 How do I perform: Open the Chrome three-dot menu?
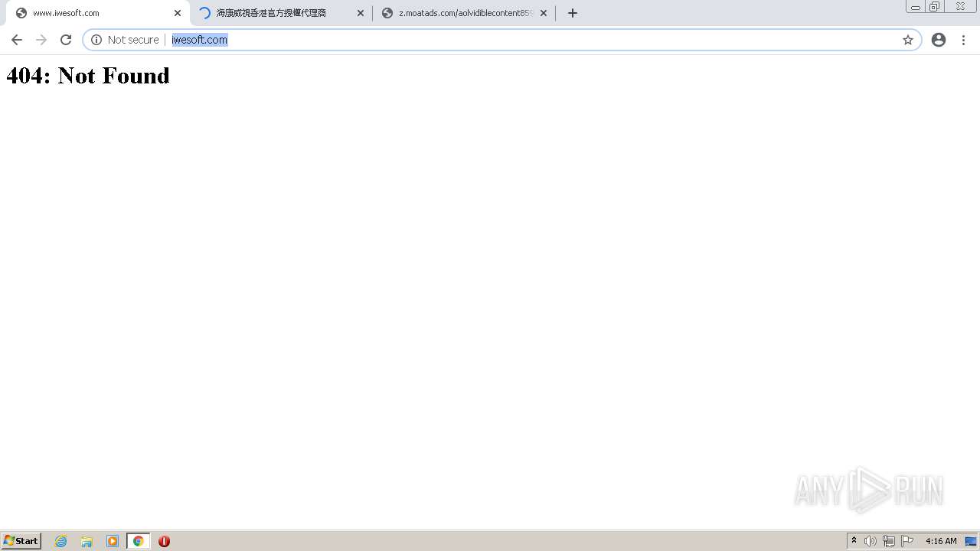963,40
